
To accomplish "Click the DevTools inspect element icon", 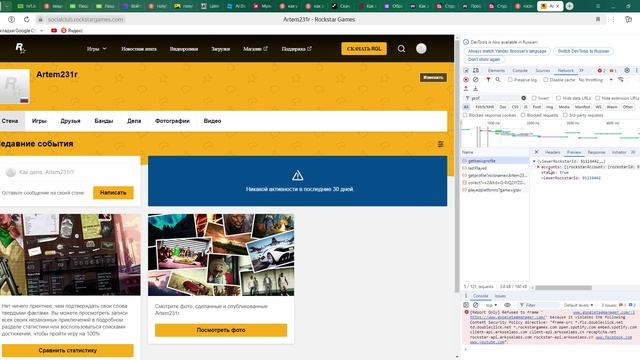I will click(x=466, y=71).
